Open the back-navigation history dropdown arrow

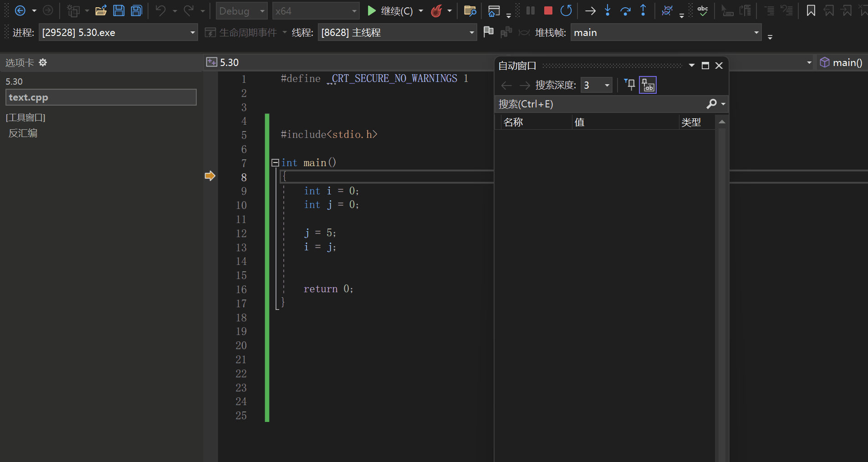coord(34,10)
